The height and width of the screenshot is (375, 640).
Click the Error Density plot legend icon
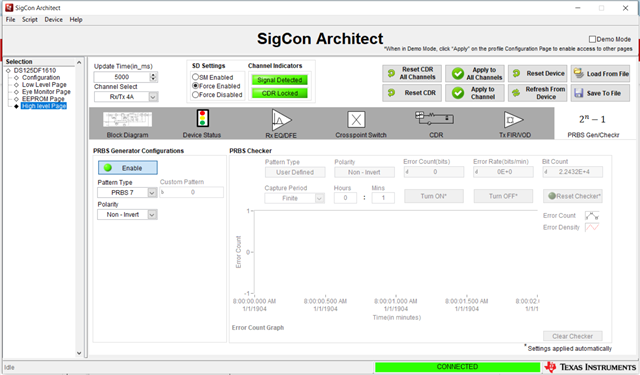click(592, 227)
